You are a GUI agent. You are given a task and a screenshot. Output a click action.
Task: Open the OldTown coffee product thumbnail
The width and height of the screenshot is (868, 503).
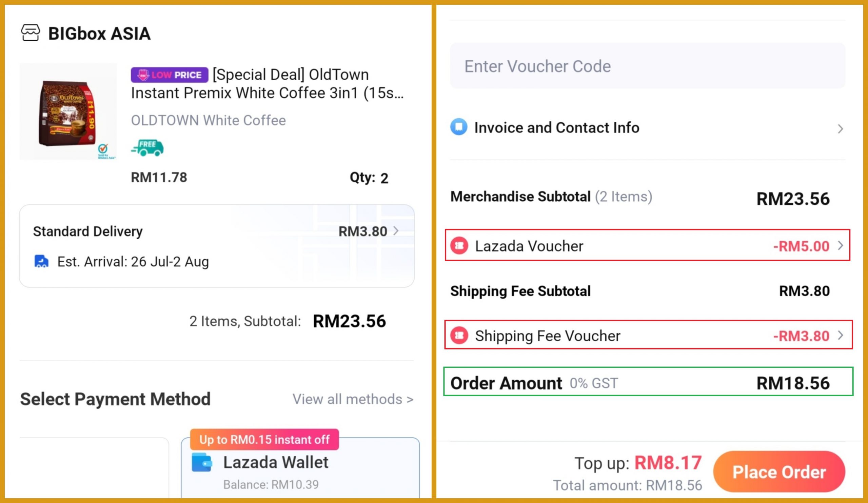68,111
